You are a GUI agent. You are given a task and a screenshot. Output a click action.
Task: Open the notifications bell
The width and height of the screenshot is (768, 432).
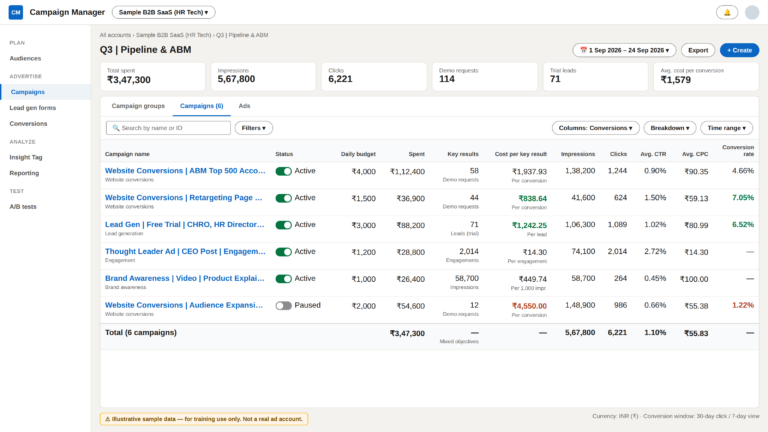(x=727, y=12)
